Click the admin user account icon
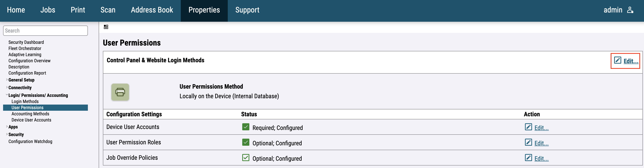Screen dimensions: 644x168 click(630, 10)
